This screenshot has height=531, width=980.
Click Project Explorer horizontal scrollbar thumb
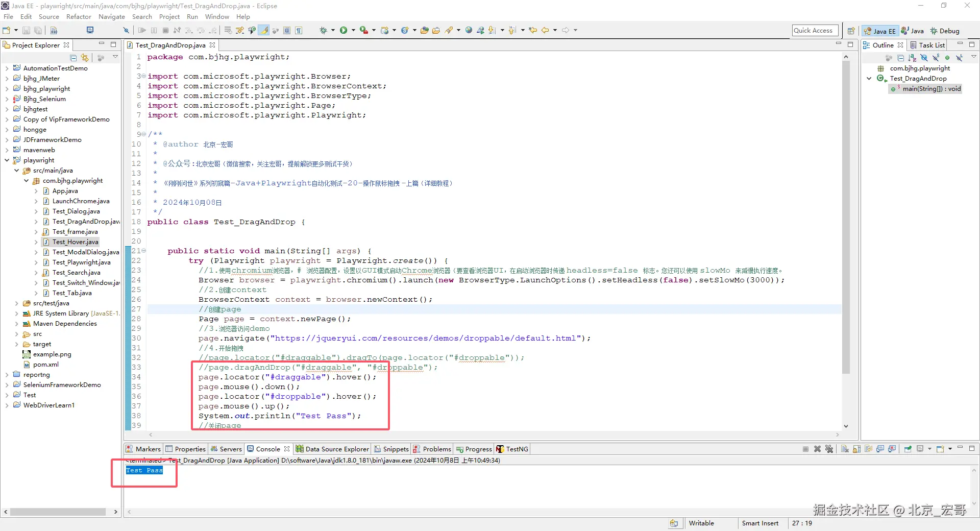(58, 512)
